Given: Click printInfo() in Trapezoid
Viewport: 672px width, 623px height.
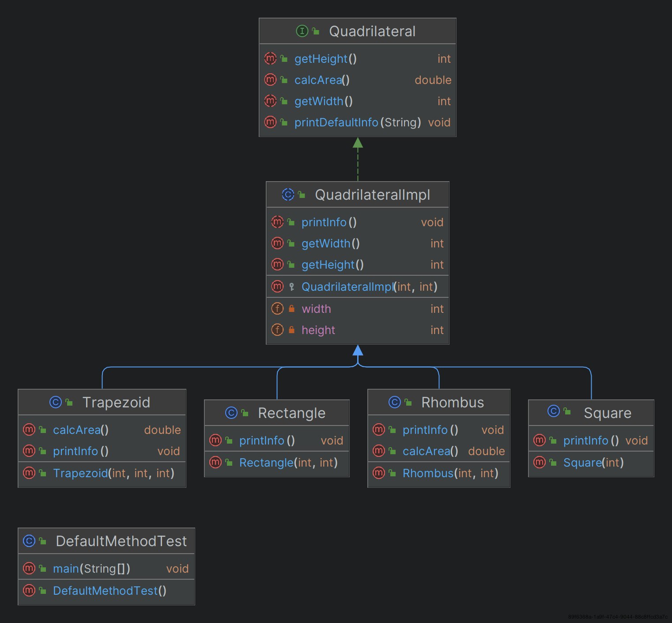Looking at the screenshot, I should pos(81,451).
